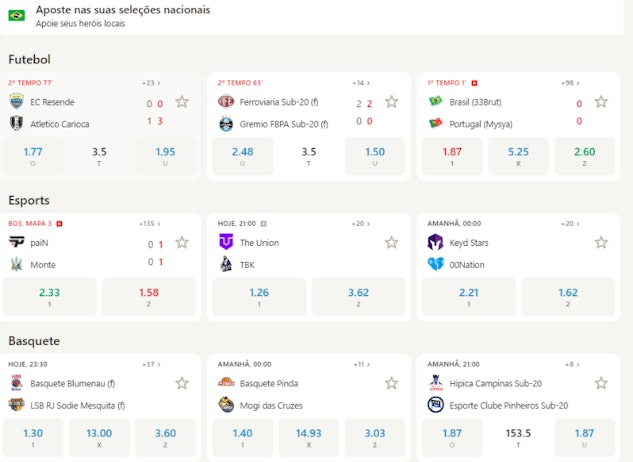Image resolution: width=633 pixels, height=462 pixels.
Task: Select odds 1.77 over for EC Resende
Action: 33,156
